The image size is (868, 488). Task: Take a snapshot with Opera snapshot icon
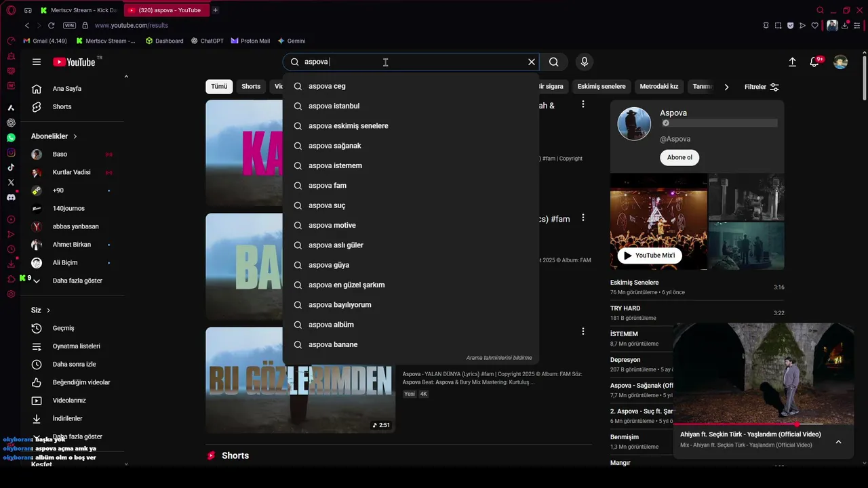(x=778, y=25)
